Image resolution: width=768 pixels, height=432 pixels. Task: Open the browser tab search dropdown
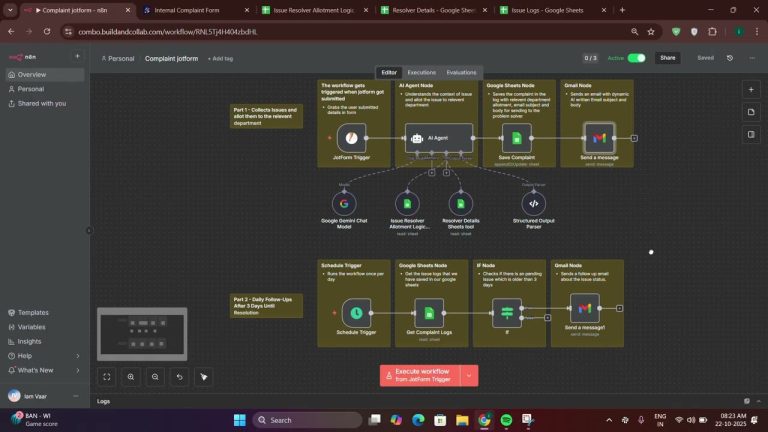point(10,10)
